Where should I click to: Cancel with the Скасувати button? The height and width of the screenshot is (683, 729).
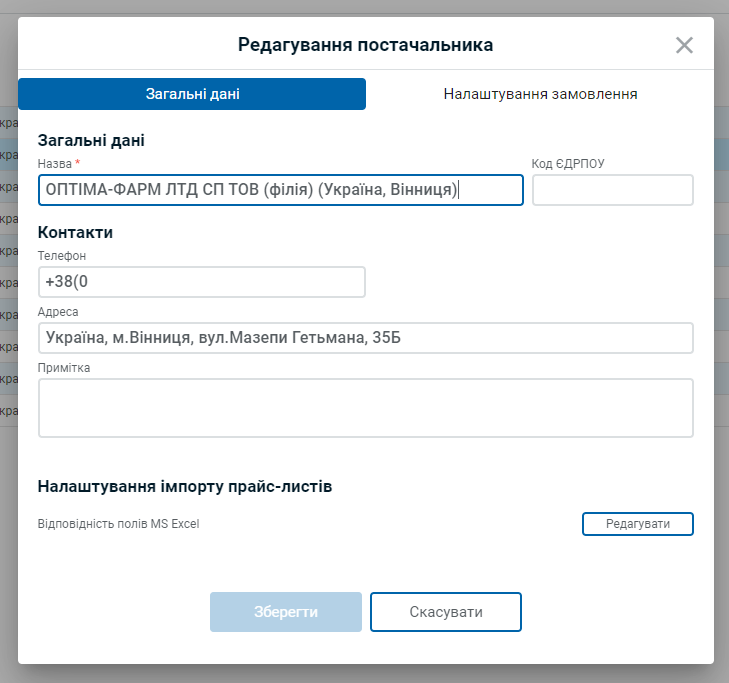point(446,612)
